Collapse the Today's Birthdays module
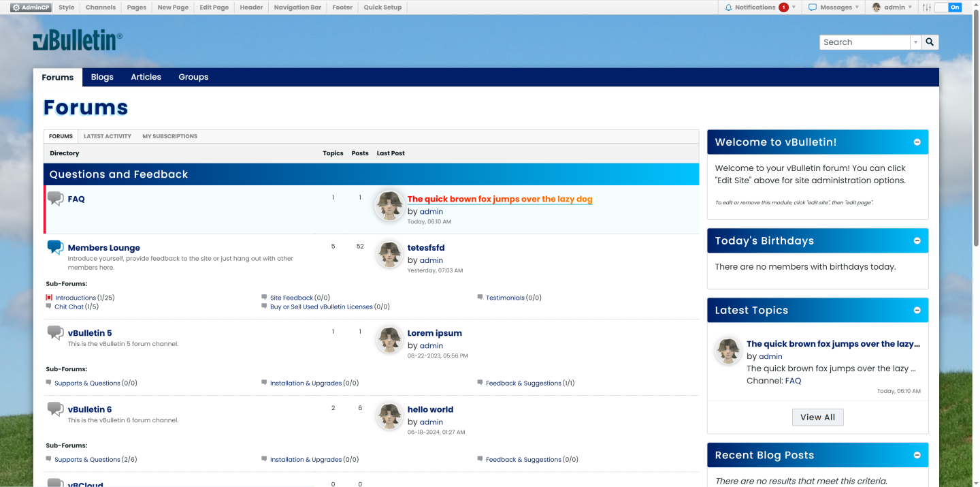 pos(917,241)
